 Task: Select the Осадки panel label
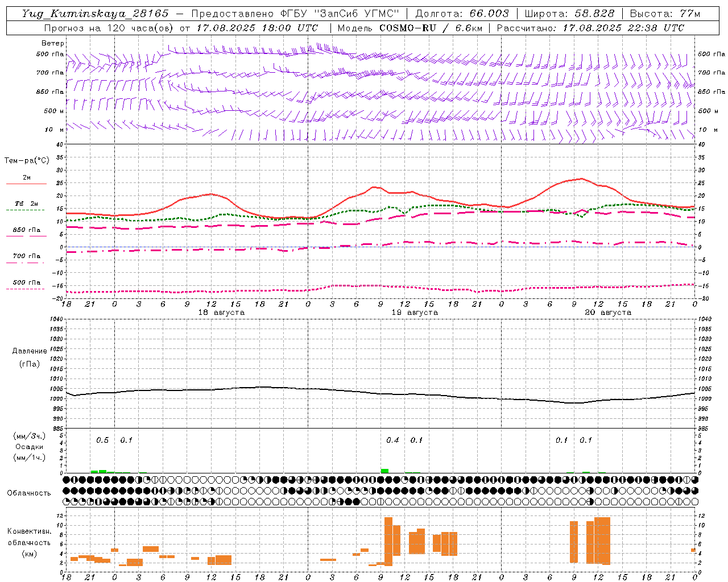pos(30,447)
